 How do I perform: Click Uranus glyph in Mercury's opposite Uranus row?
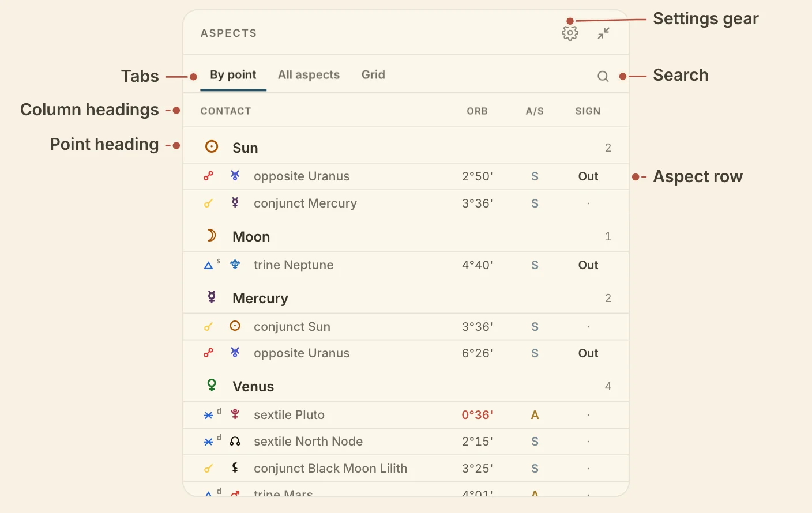[235, 352]
